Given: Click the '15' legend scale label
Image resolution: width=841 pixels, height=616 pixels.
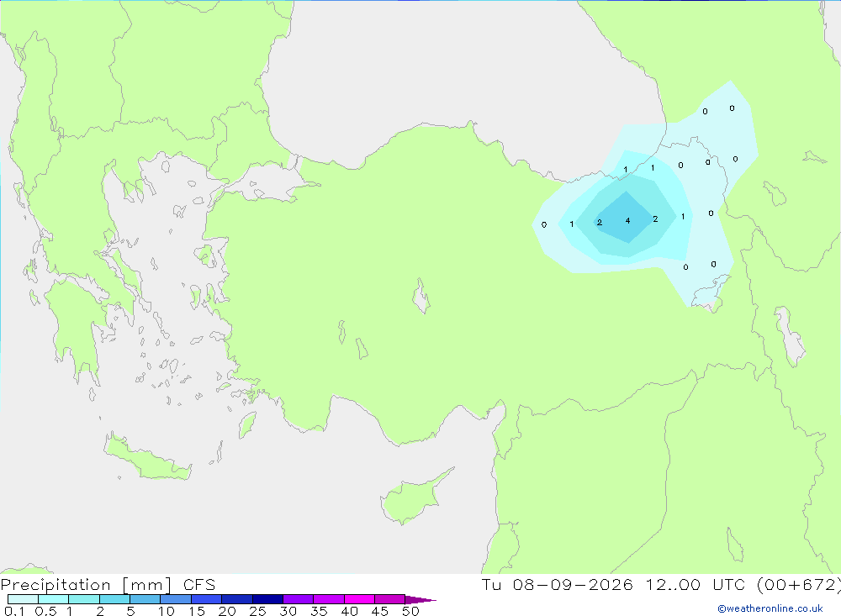Looking at the screenshot, I should 197,611.
